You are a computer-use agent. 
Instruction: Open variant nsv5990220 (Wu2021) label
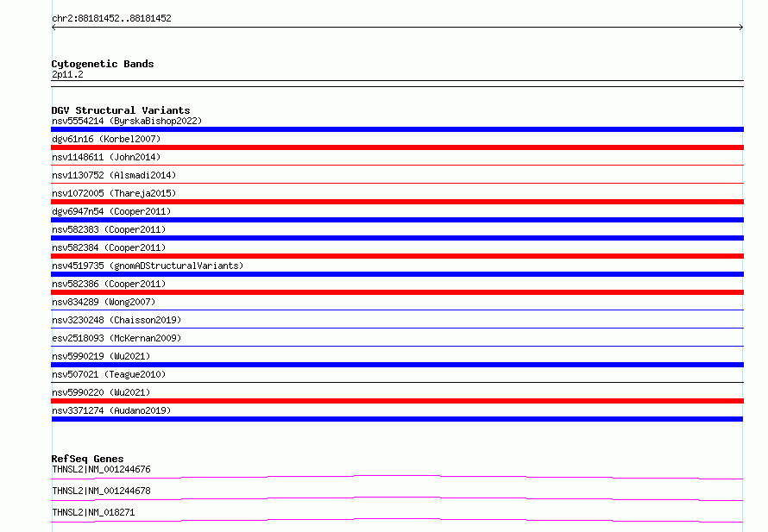click(101, 392)
